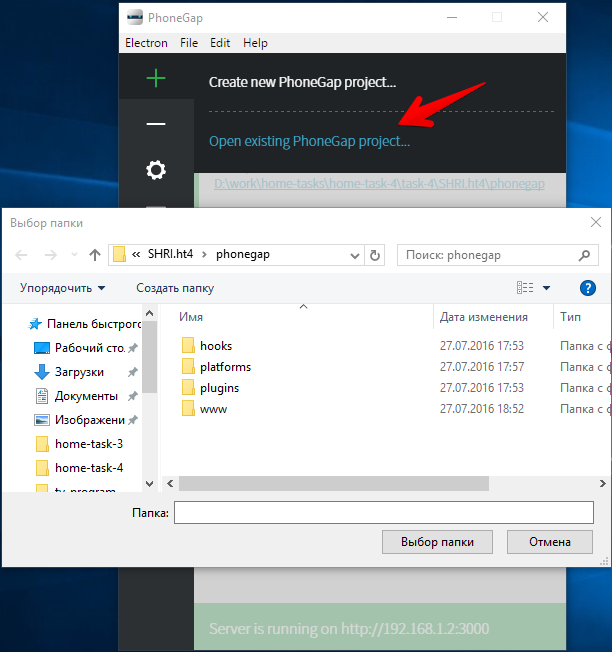Go up one folder level
The height and width of the screenshot is (652, 612).
pyautogui.click(x=95, y=255)
